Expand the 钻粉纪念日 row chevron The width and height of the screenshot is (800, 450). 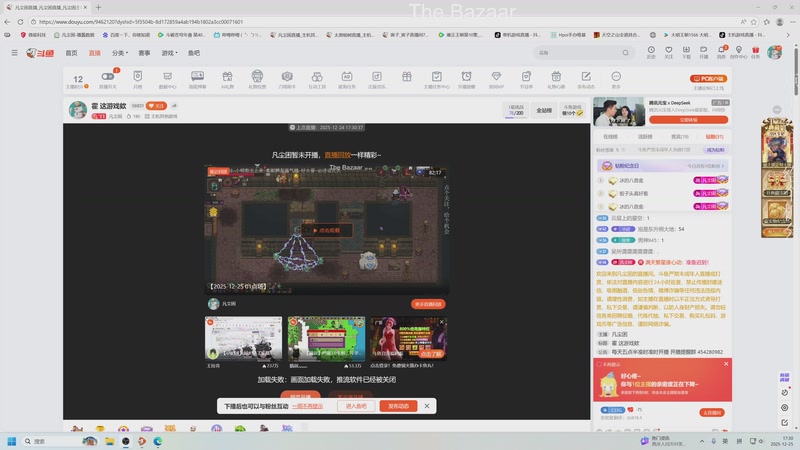tap(722, 166)
